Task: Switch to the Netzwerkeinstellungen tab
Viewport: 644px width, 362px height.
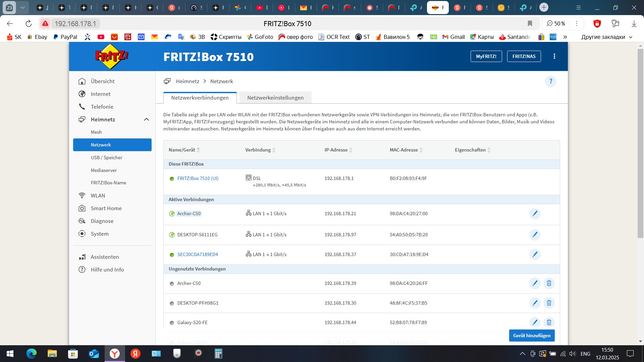Action: (x=275, y=98)
